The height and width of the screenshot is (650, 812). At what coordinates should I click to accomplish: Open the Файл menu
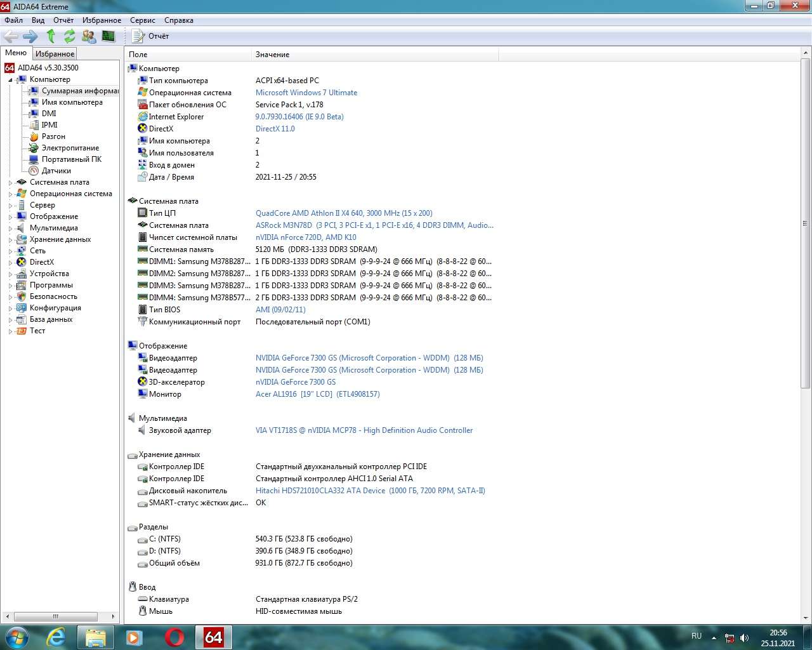tap(13, 20)
